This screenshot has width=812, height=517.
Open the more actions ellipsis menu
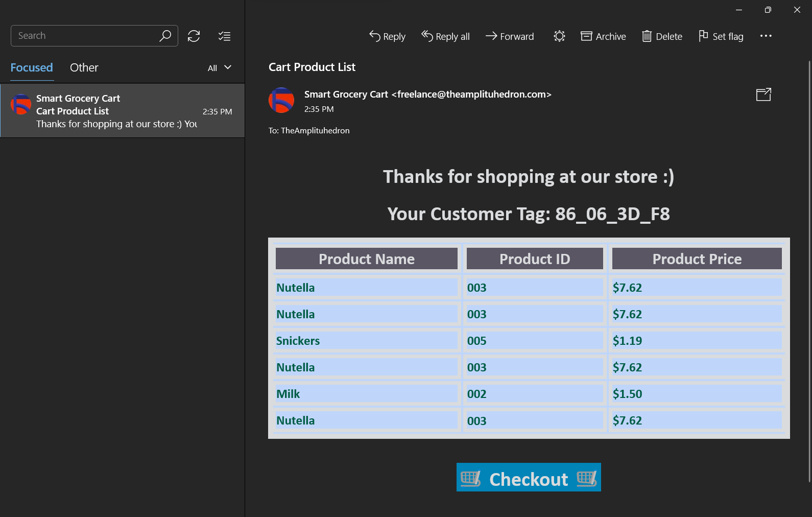[766, 36]
